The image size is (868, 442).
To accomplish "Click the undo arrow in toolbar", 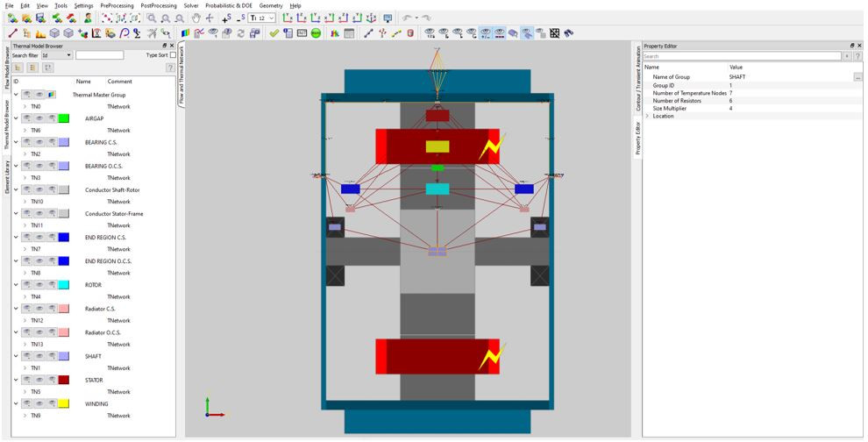I will 407,18.
